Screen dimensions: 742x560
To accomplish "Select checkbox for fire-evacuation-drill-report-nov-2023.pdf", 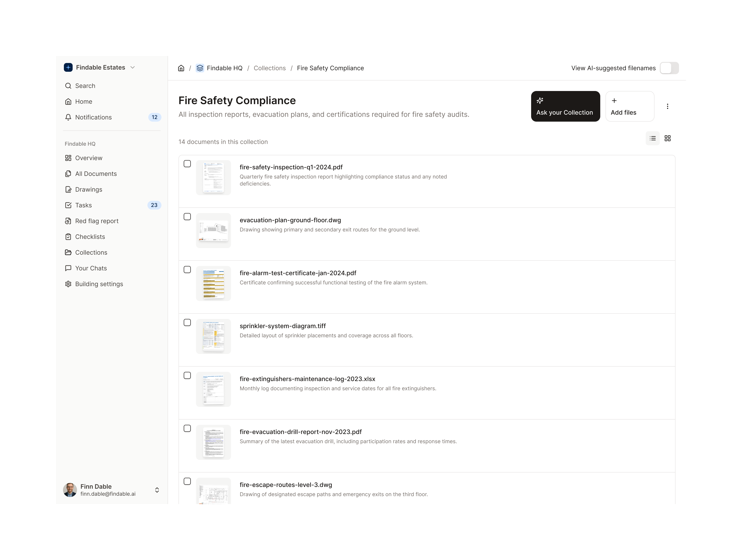I will (187, 429).
